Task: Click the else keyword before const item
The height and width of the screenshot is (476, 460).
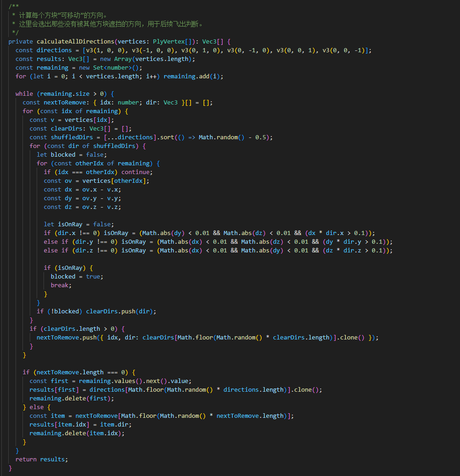Action: click(37, 407)
